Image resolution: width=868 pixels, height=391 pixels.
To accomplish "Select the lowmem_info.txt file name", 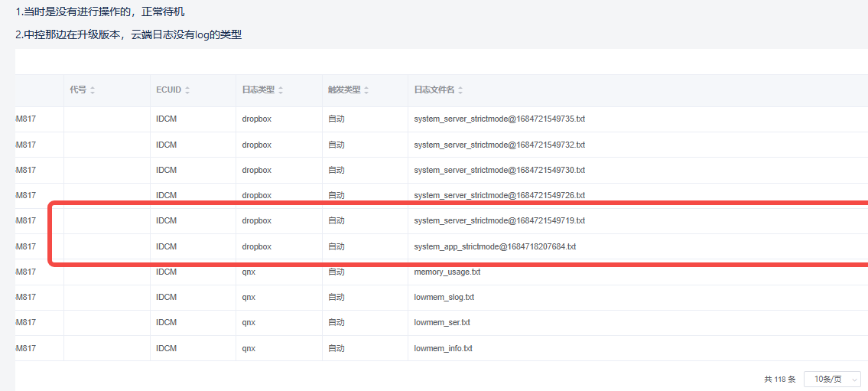I will click(444, 348).
